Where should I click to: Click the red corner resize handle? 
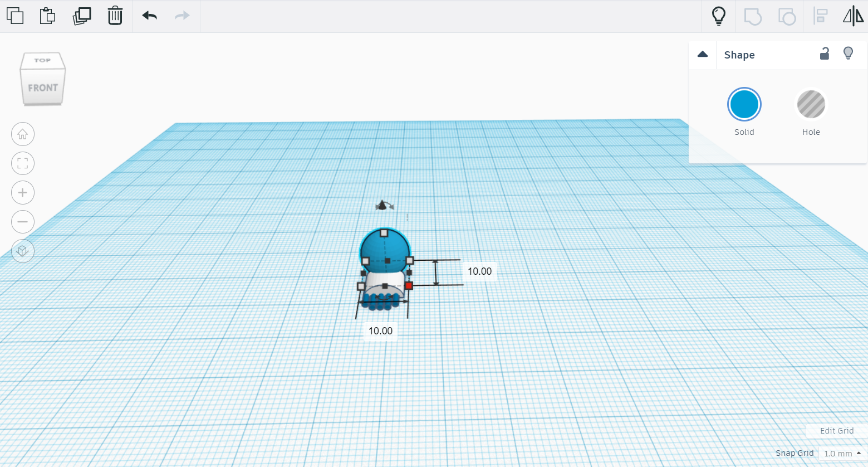[x=409, y=286]
